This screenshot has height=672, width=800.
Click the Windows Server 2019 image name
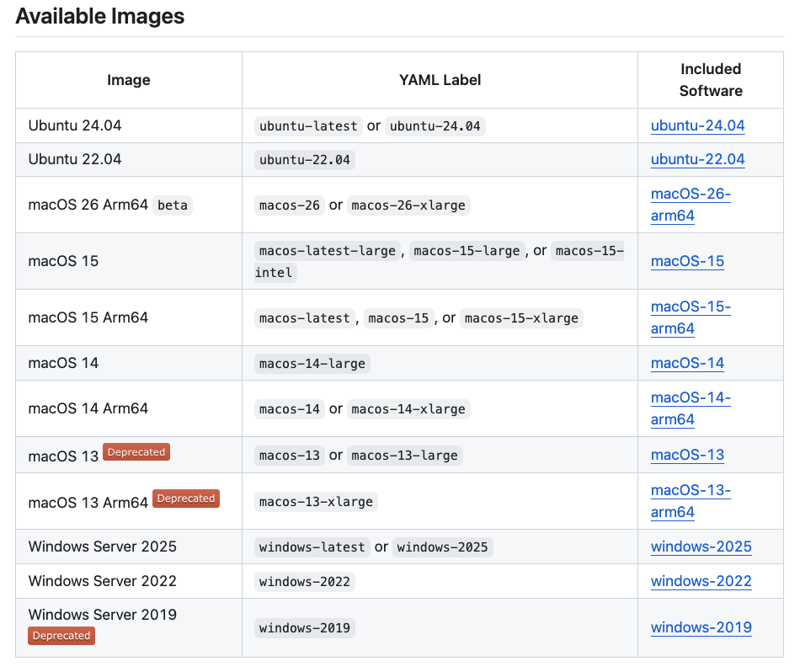(x=103, y=615)
